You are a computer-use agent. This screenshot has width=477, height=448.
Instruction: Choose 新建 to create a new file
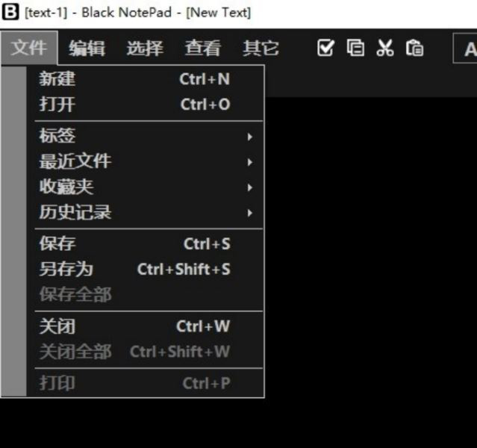coord(146,79)
